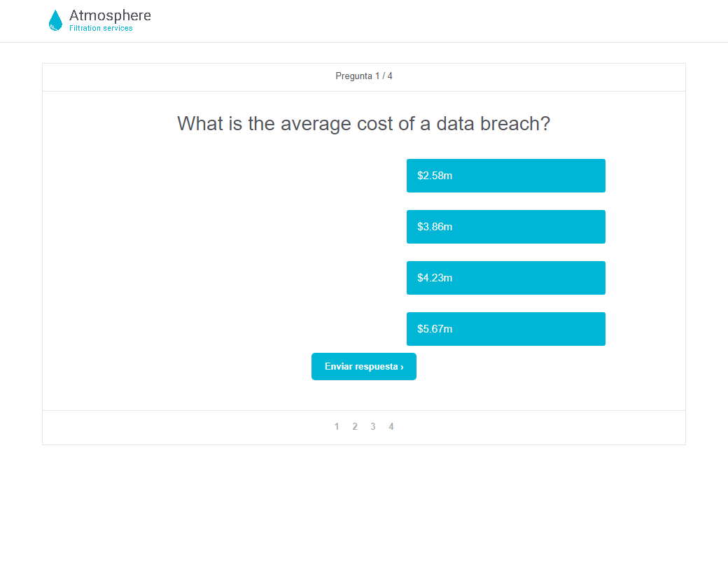
Task: Open question page 3
Action: pyautogui.click(x=373, y=426)
